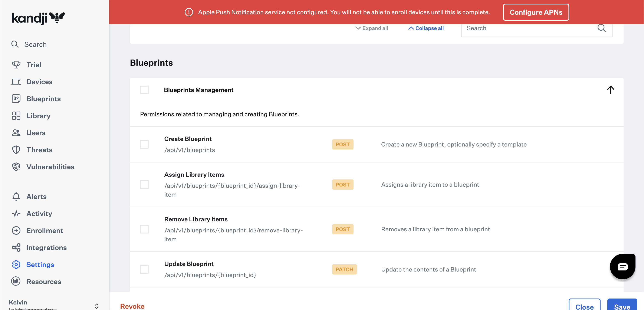Click the Library grid icon
The width and height of the screenshot is (644, 310).
pyautogui.click(x=16, y=116)
